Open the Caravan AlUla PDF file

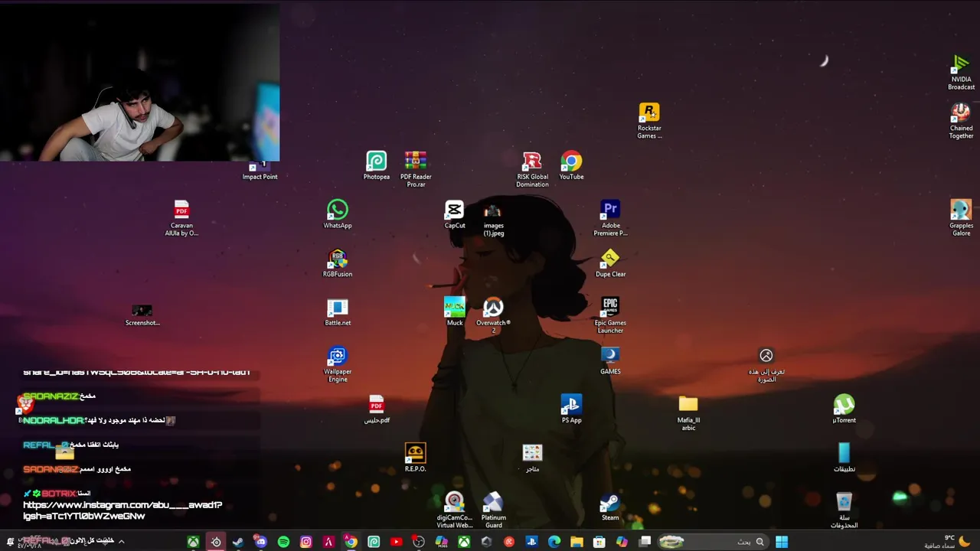(x=181, y=218)
